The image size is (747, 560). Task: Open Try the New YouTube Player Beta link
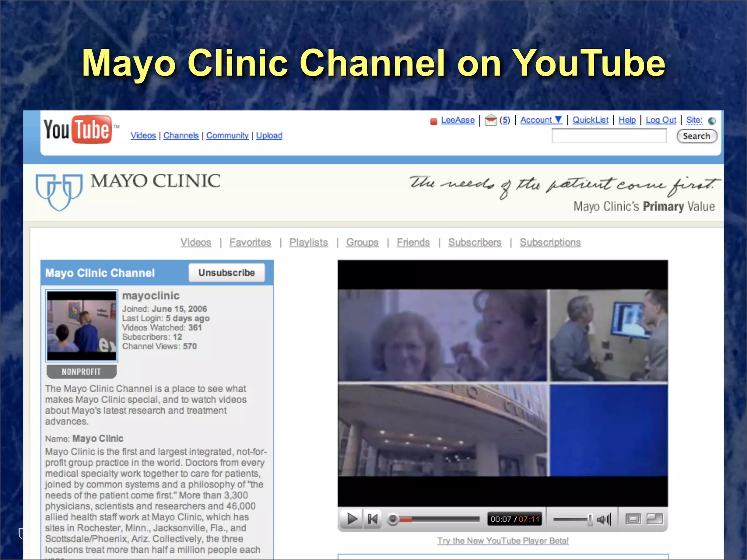503,541
